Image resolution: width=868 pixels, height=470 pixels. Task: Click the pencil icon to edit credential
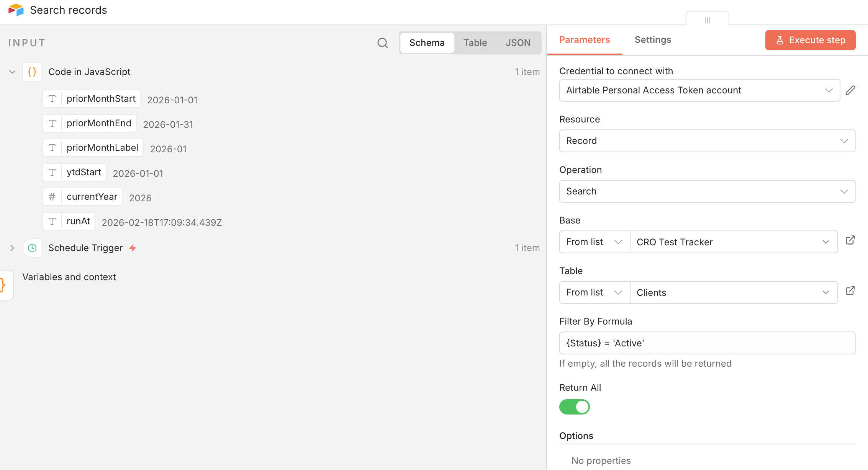tap(850, 90)
